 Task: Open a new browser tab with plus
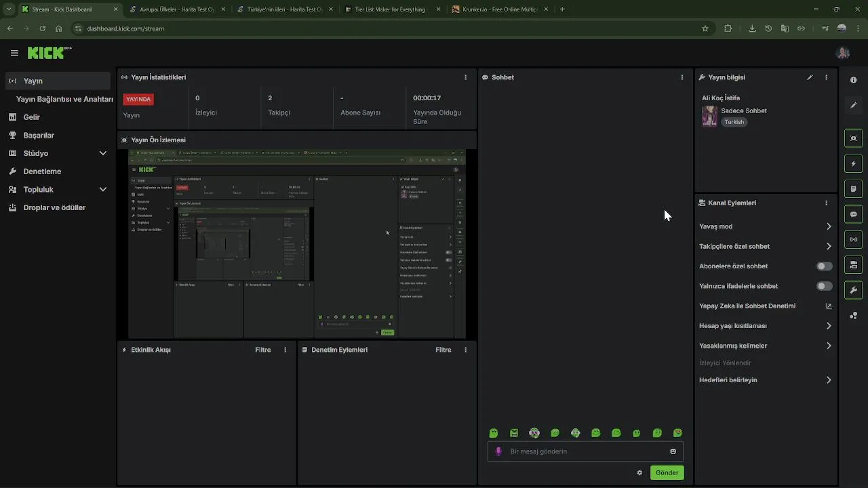pos(562,9)
